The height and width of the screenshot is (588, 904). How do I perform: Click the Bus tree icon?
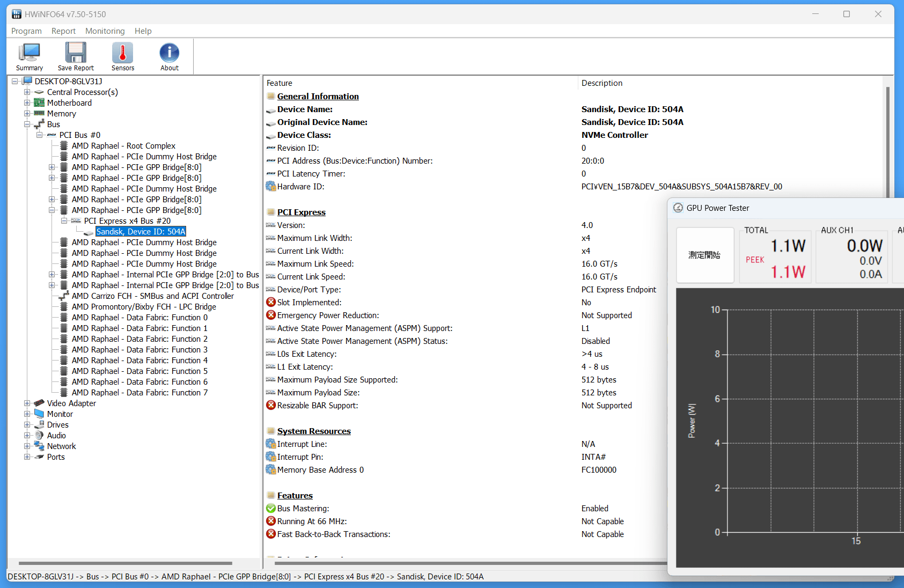[39, 124]
